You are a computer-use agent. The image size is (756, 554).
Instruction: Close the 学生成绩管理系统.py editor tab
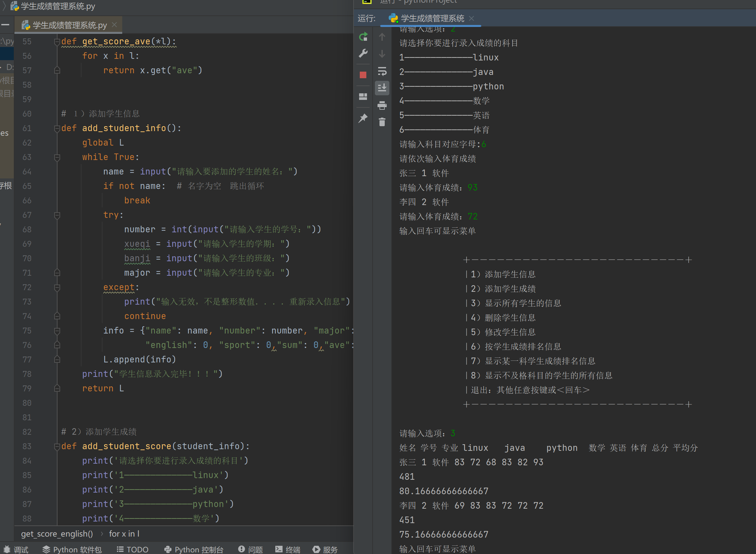click(114, 25)
